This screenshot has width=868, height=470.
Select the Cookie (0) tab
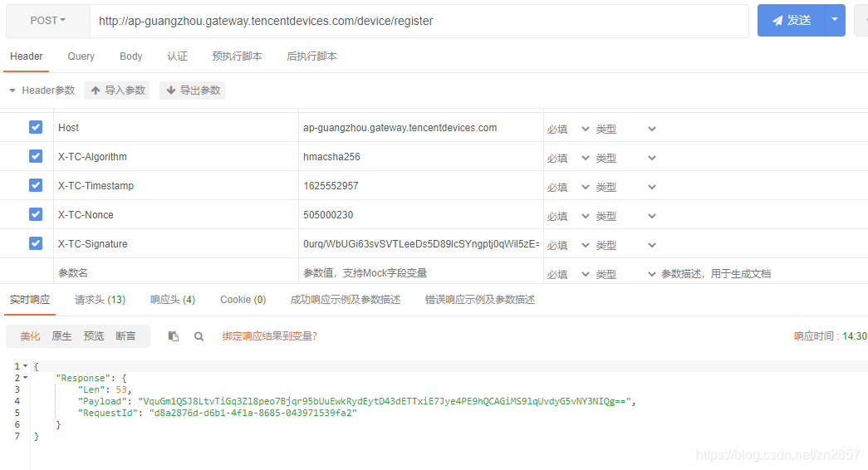[x=243, y=300]
